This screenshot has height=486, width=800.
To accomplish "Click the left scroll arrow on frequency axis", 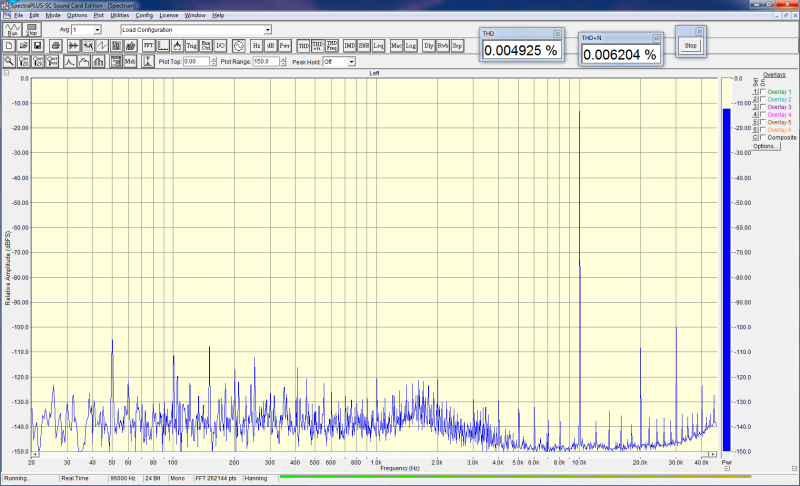I will (x=35, y=454).
